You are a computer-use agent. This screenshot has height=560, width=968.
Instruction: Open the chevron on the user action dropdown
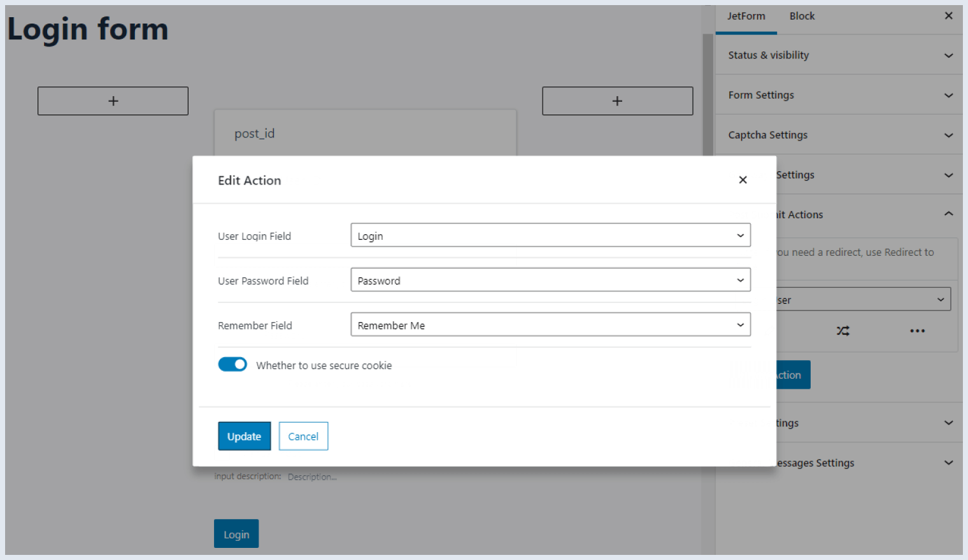point(941,299)
